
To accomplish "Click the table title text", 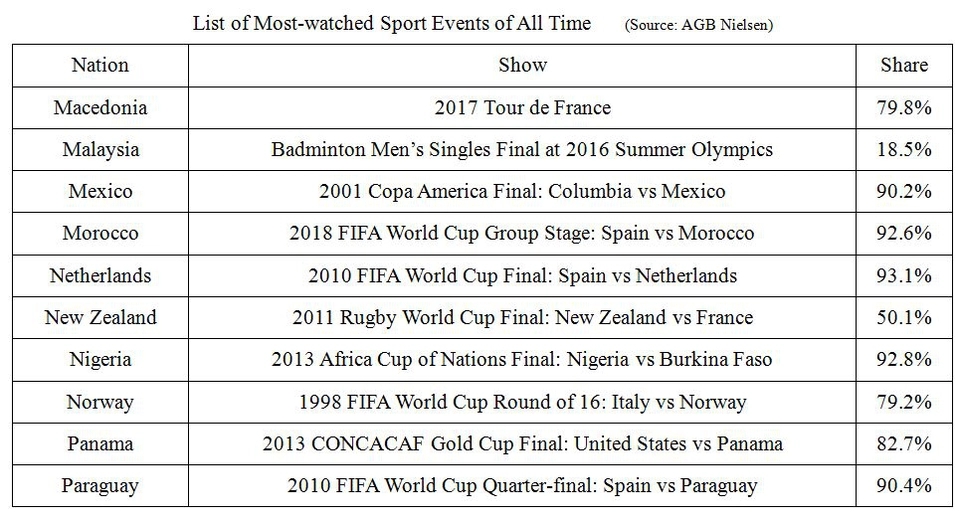I will (x=391, y=23).
